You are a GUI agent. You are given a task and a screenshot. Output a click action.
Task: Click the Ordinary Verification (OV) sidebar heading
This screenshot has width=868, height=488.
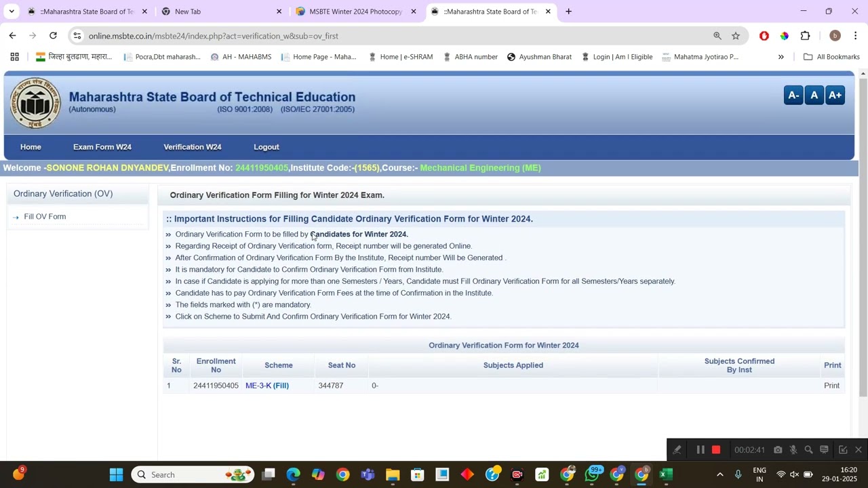(63, 194)
